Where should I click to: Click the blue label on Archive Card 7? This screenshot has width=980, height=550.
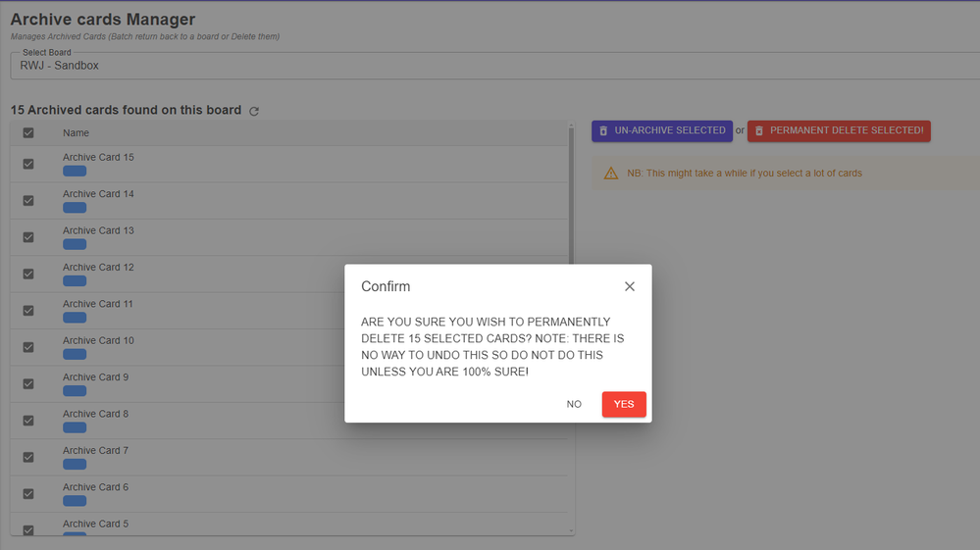(75, 465)
